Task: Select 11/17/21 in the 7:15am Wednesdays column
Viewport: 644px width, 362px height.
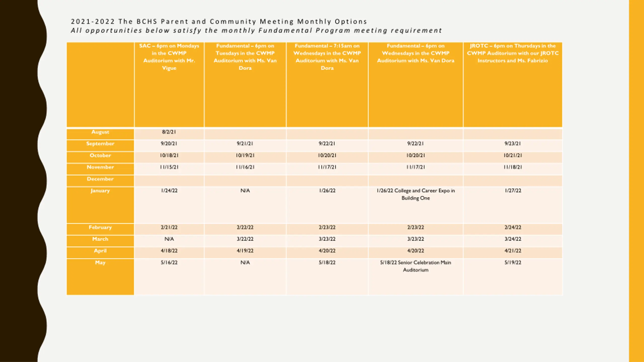Action: pos(327,169)
